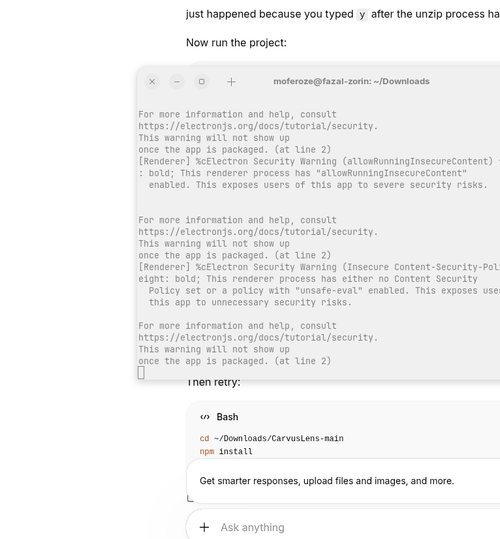
Task: Click the inline code letter y
Action: (x=362, y=15)
